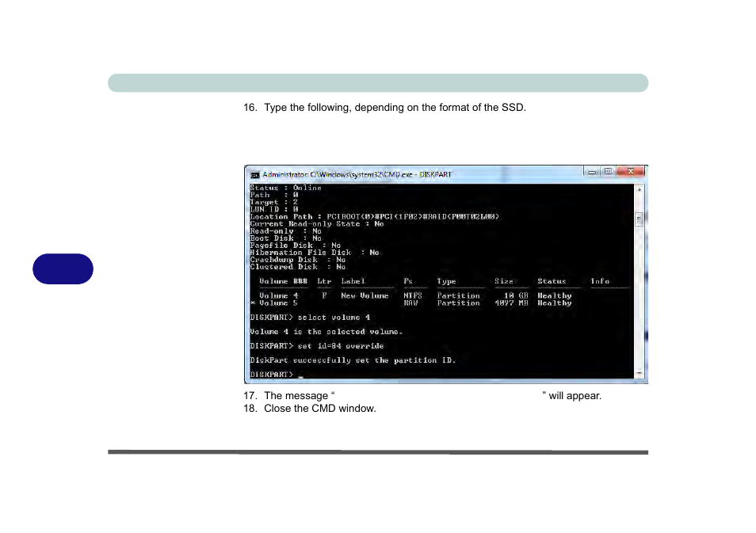Maximize the DISKPART command window
756x533 pixels.
[x=608, y=172]
